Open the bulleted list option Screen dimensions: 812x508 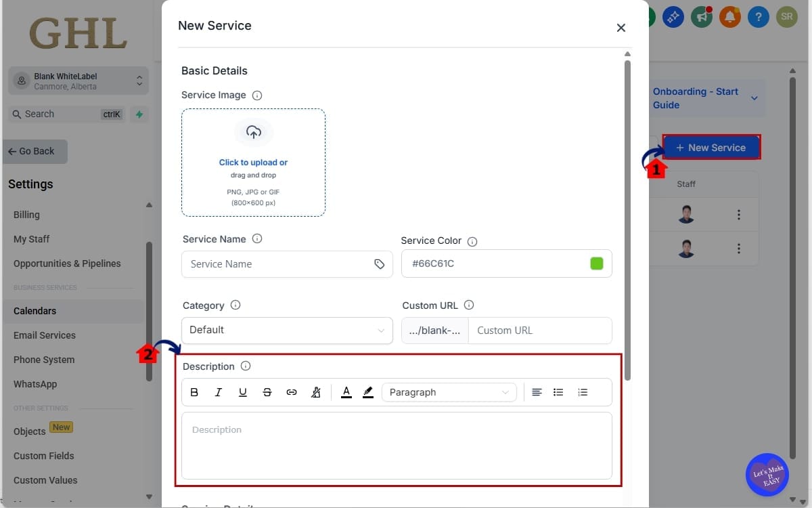pos(558,391)
